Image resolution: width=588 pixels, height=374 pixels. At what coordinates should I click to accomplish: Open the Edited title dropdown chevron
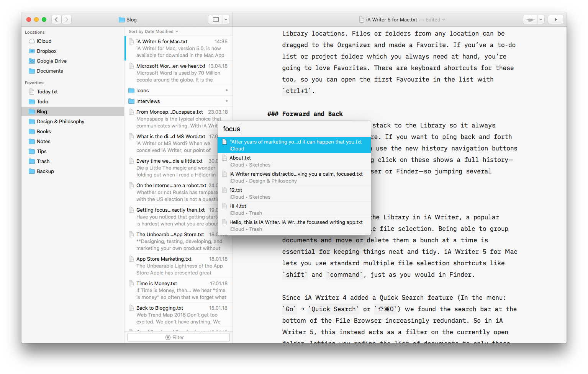click(444, 20)
